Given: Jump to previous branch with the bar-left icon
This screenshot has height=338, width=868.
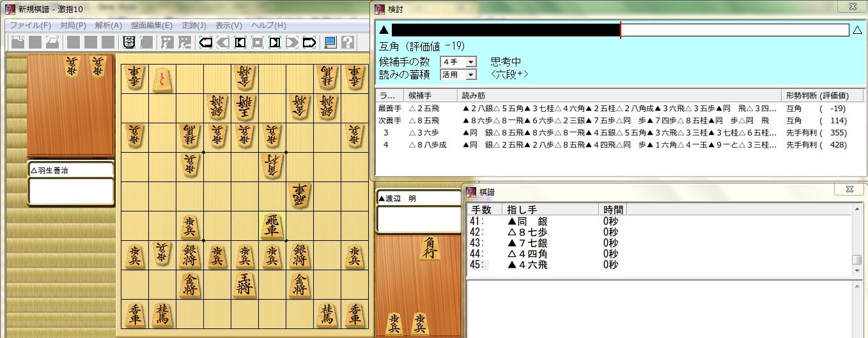Looking at the screenshot, I should (240, 42).
